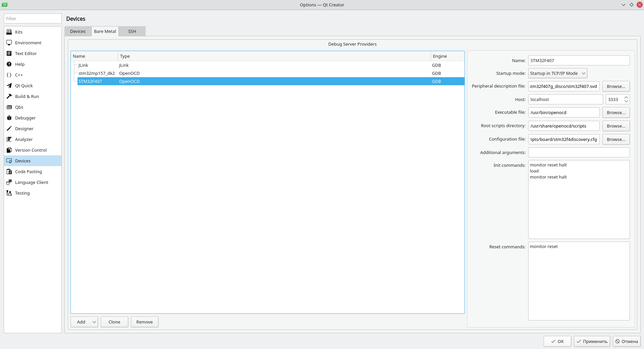
Task: Expand the Add button dropdown arrow
Action: pos(94,322)
